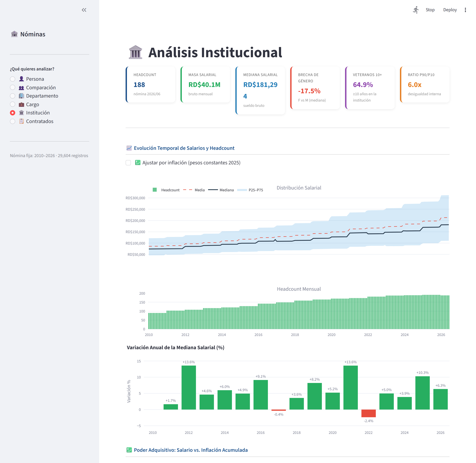This screenshot has height=463, width=476.
Task: Click the Headcount Mensual chart title
Action: tap(299, 289)
